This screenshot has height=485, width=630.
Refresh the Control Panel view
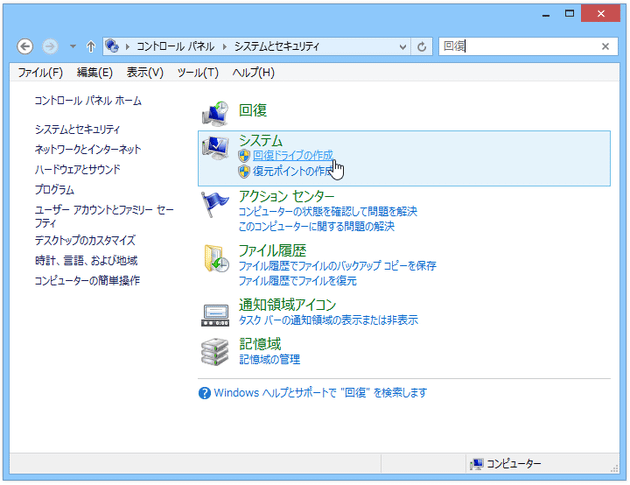(x=421, y=47)
